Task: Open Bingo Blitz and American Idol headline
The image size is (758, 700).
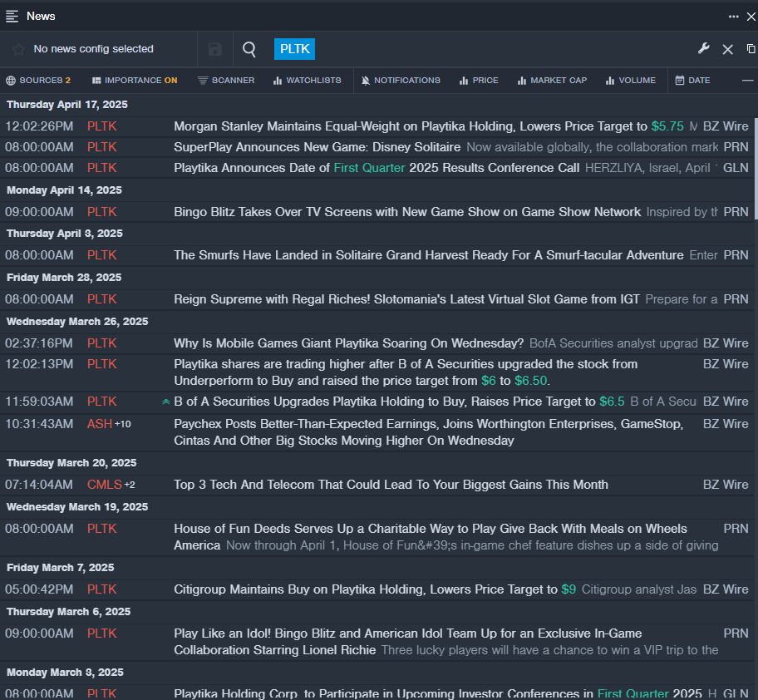Action: [x=408, y=642]
